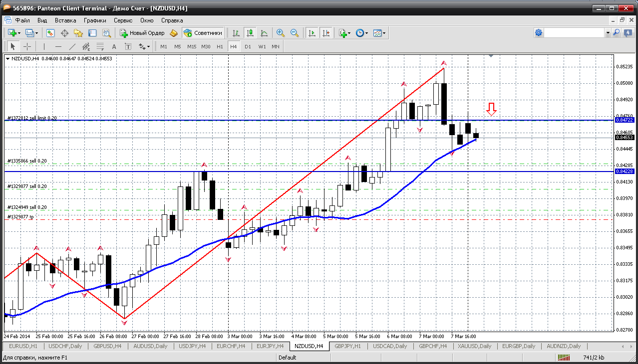This screenshot has width=638, height=364.
Task: Select the H1 timeframe button
Action: point(220,46)
